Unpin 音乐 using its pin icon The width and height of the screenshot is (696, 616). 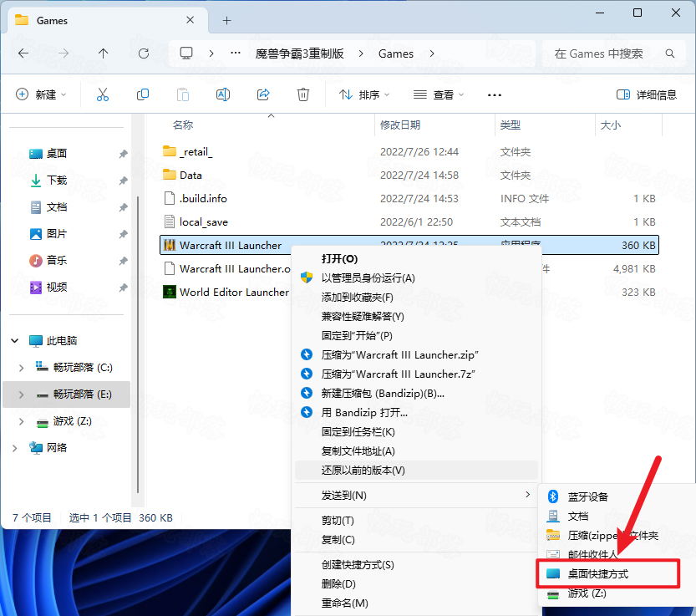pyautogui.click(x=123, y=261)
